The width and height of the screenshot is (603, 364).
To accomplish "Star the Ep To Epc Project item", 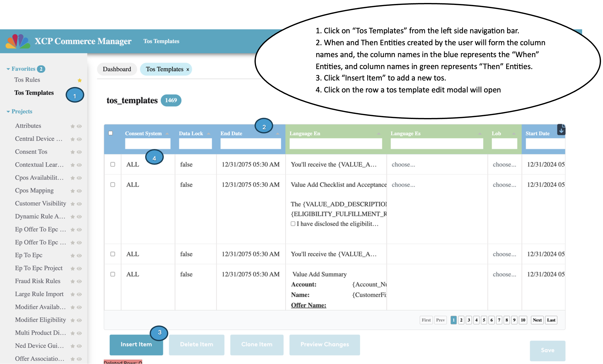I will 73,268.
